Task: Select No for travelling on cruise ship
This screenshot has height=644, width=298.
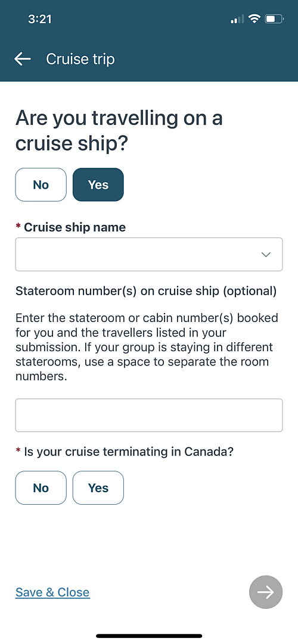Action: [41, 185]
